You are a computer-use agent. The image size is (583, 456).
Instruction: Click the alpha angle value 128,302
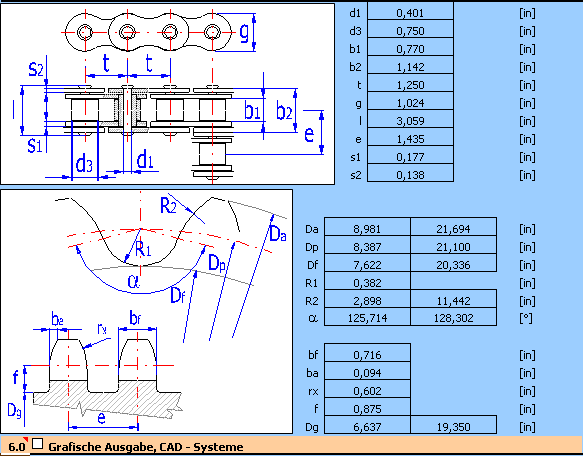click(454, 317)
